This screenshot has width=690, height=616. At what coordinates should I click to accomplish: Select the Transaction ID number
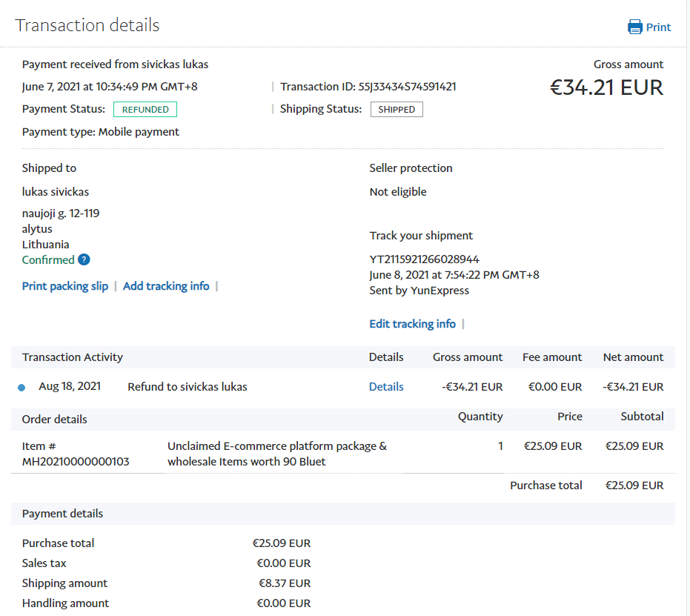(x=407, y=87)
